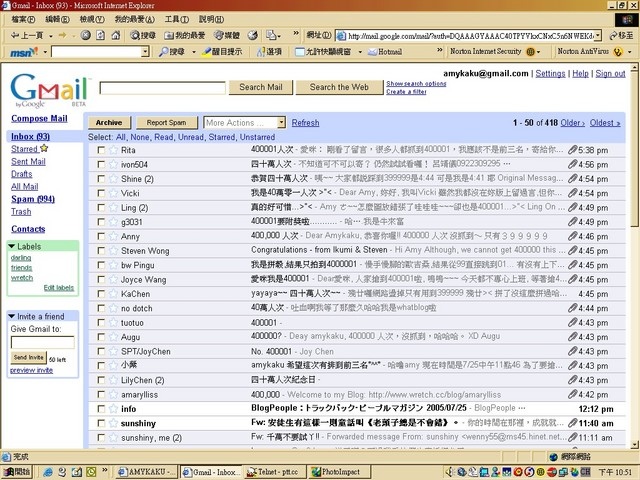Click the Report Spam button
640x480 pixels.
pos(167,122)
